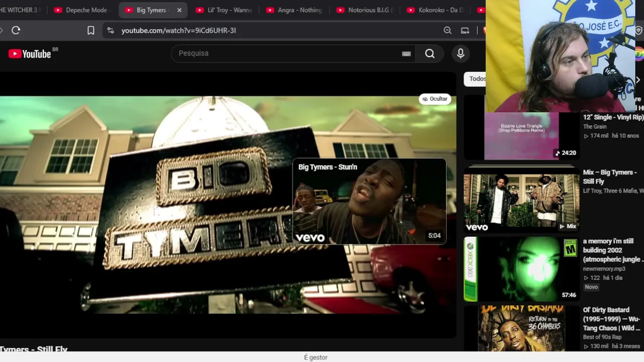Switch to the Depeche Mode tab

pyautogui.click(x=81, y=10)
